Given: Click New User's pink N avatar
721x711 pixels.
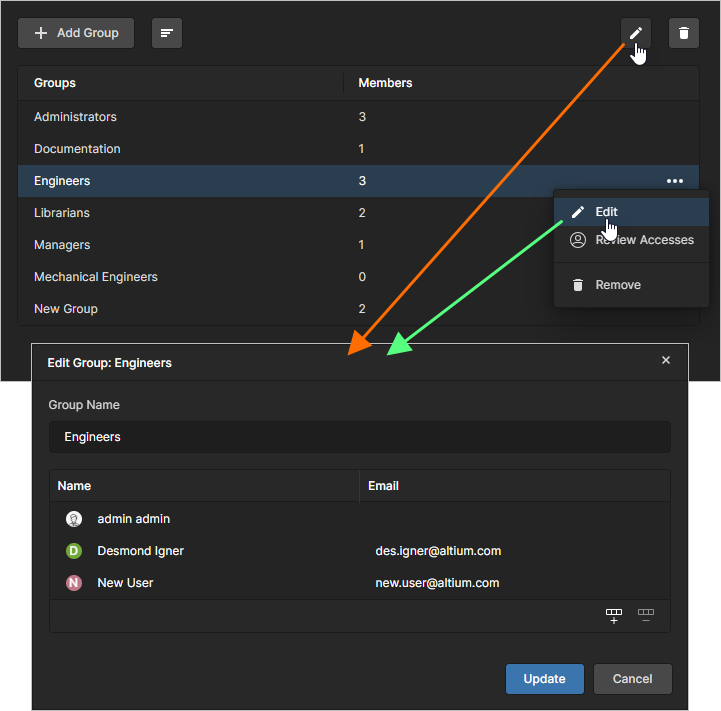Looking at the screenshot, I should [74, 583].
